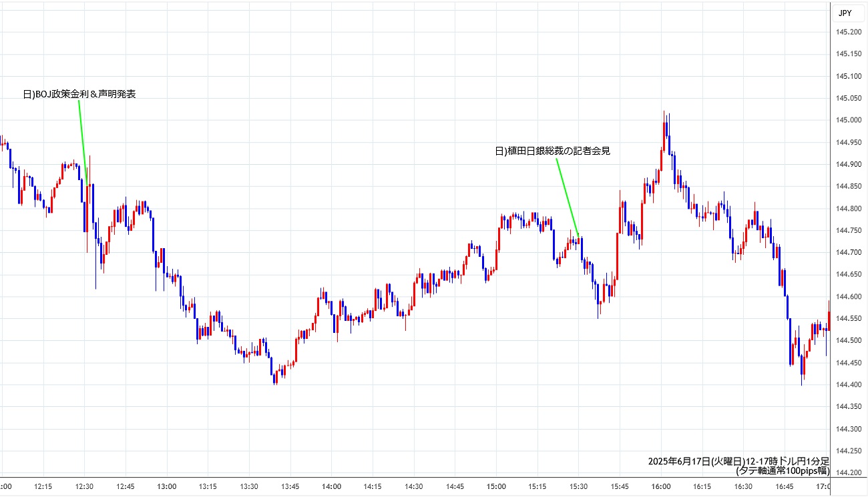Viewport: 868px width, 497px height.
Task: Click the 144.450 price axis label
Action: 849,363
